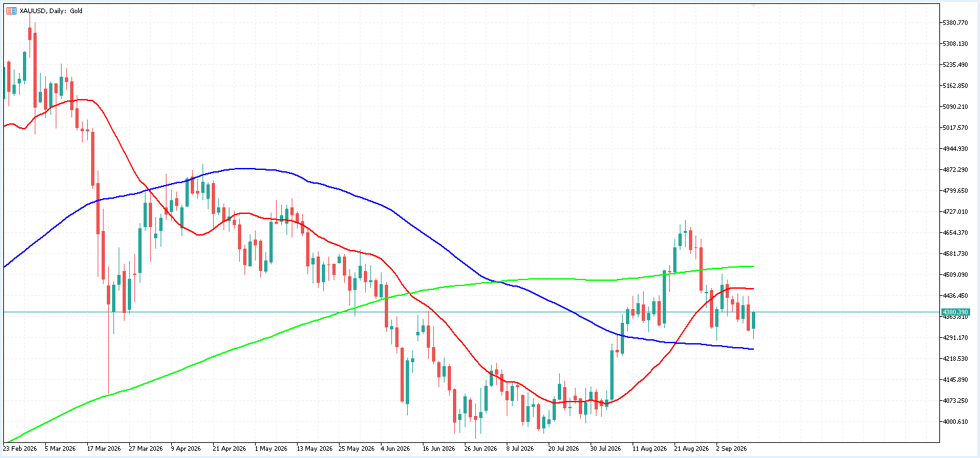Click price axis label 4654.370

pyautogui.click(x=955, y=233)
